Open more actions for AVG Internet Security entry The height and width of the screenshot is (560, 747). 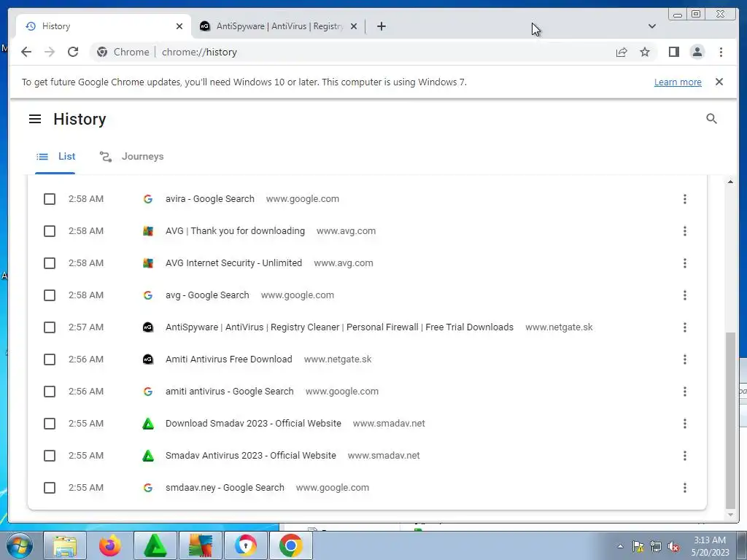pyautogui.click(x=684, y=262)
